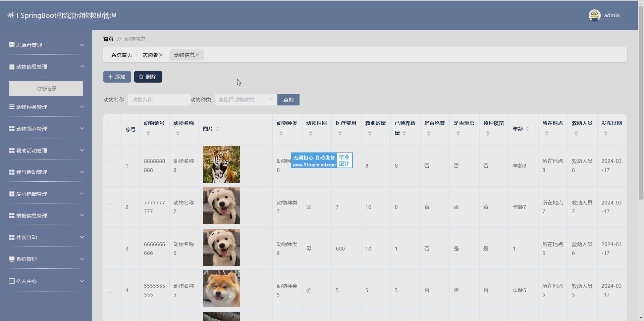Sort by 动物性别 column arrows
Image resolution: width=644 pixels, height=321 pixels.
click(311, 133)
